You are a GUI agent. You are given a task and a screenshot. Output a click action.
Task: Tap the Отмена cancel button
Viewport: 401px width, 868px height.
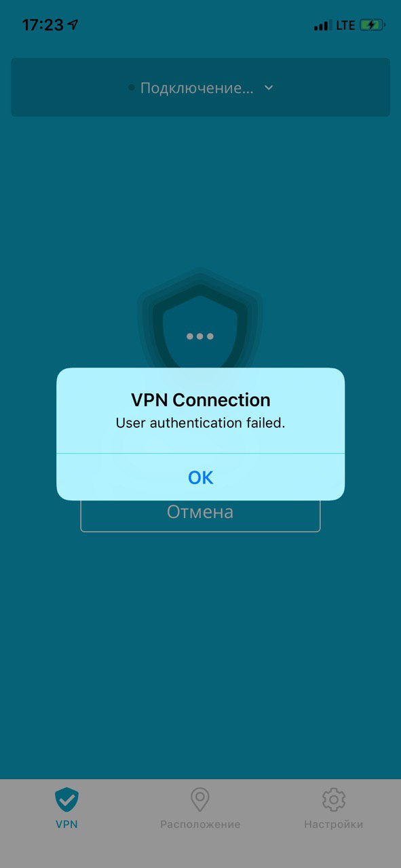point(200,512)
